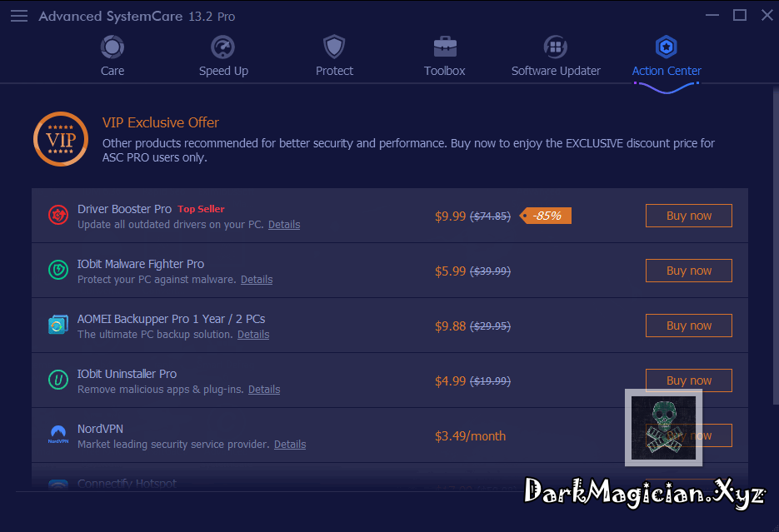Maximize the Advanced SystemCare window
This screenshot has width=779, height=532.
click(x=740, y=15)
